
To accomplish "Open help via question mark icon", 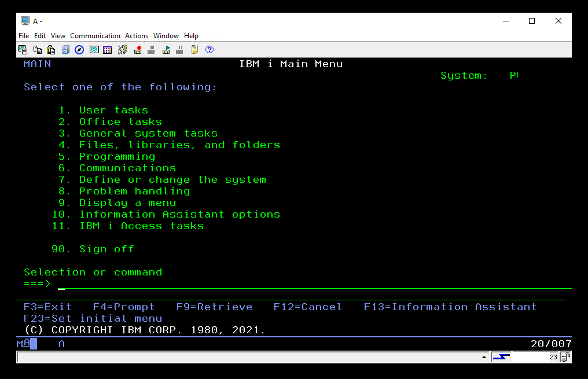I will click(x=210, y=50).
